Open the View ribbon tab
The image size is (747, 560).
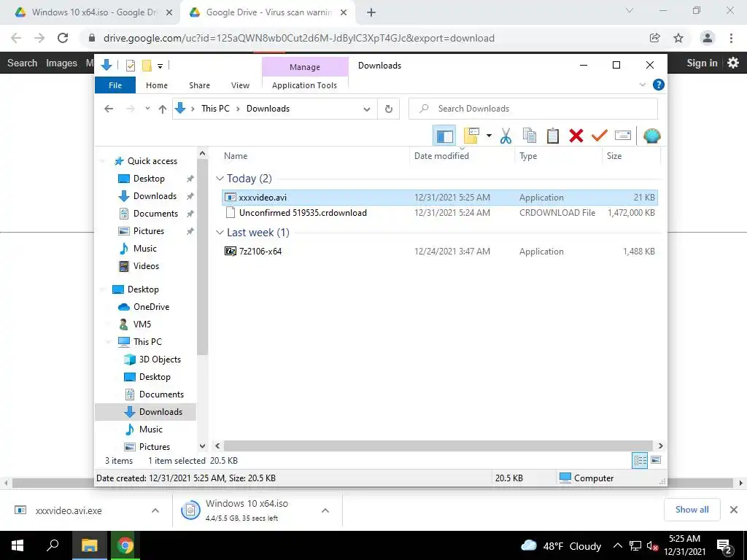pyautogui.click(x=240, y=85)
